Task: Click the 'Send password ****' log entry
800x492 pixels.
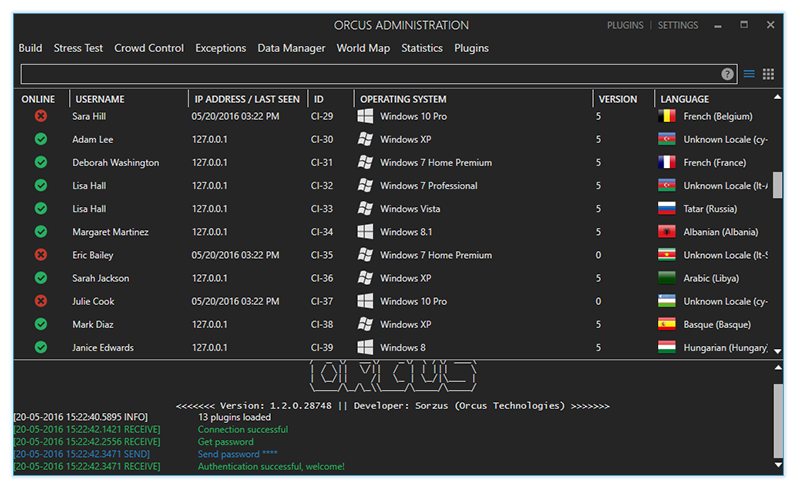Action: 238,454
